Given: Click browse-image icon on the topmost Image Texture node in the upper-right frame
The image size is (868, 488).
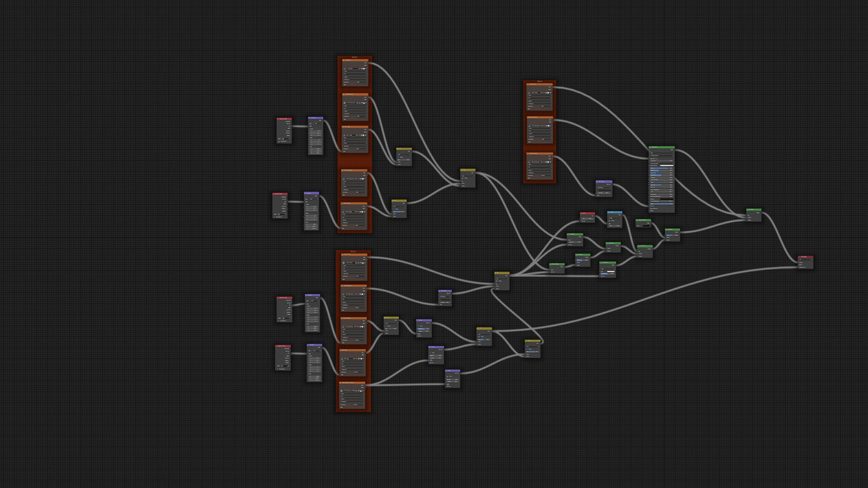Looking at the screenshot, I should click(x=529, y=93).
